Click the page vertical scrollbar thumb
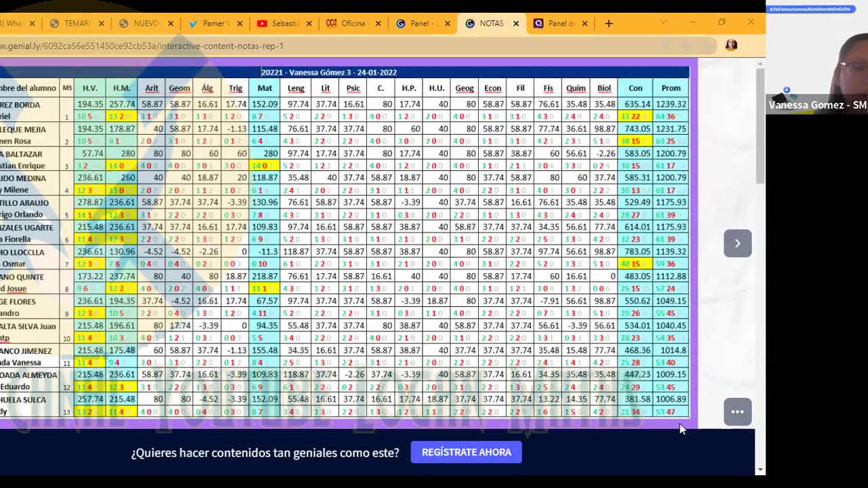Screen dimensions: 868x488 click(760, 125)
